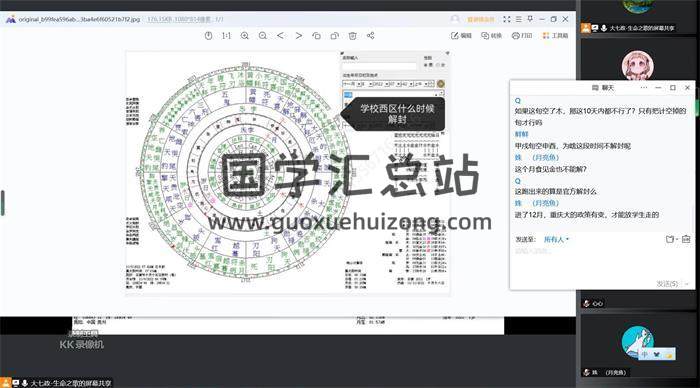Toggle fullscreen in the image viewer title bar

coord(507,19)
